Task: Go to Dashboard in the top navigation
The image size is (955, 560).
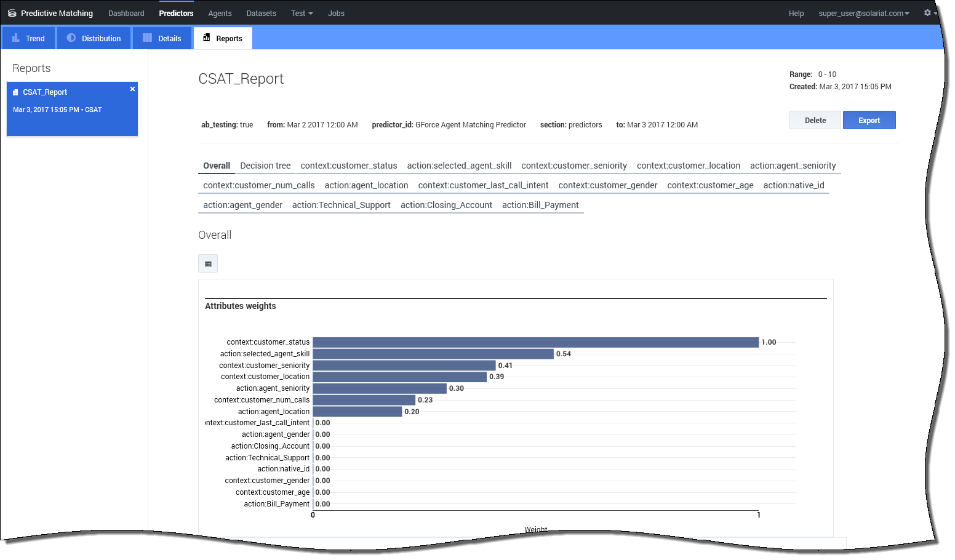Action: (x=126, y=13)
